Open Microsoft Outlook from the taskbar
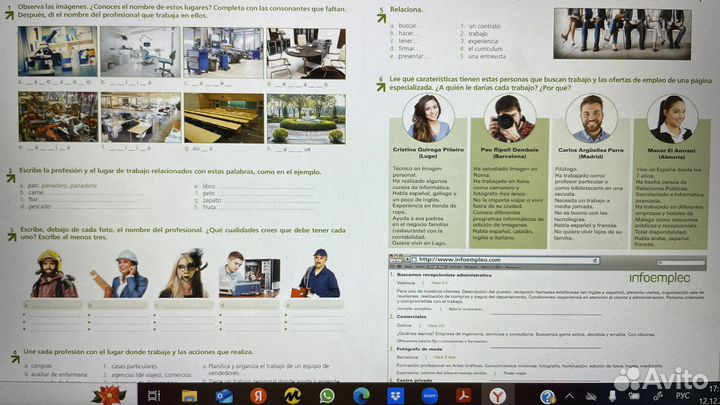 [224, 396]
